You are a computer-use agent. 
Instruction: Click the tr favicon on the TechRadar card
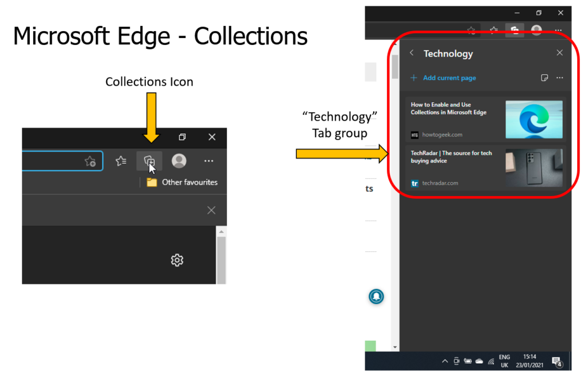[x=415, y=183]
